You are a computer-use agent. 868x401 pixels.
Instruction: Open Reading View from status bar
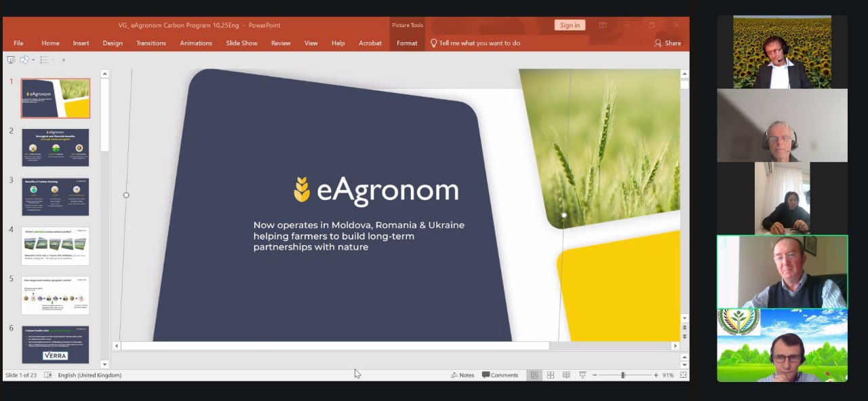click(x=566, y=375)
